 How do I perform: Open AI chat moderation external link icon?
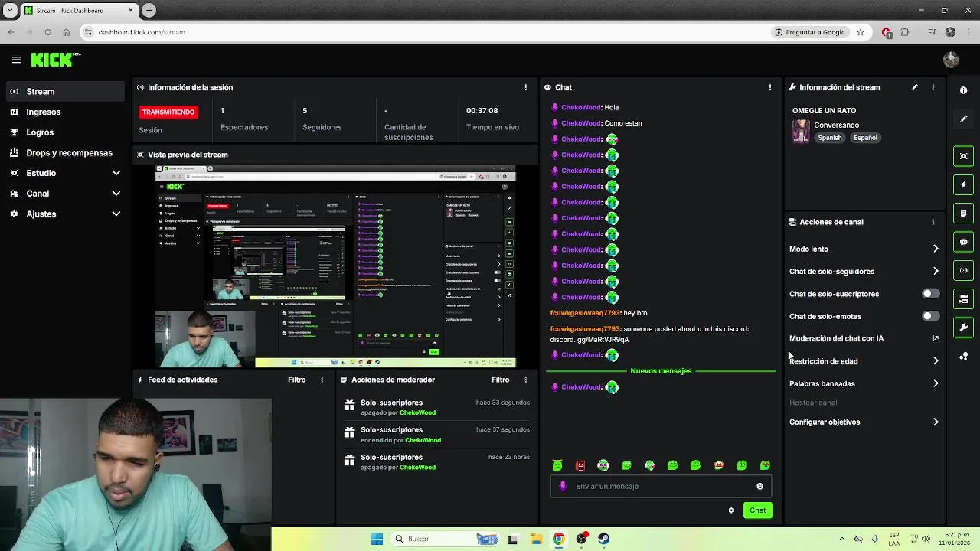pyautogui.click(x=935, y=338)
